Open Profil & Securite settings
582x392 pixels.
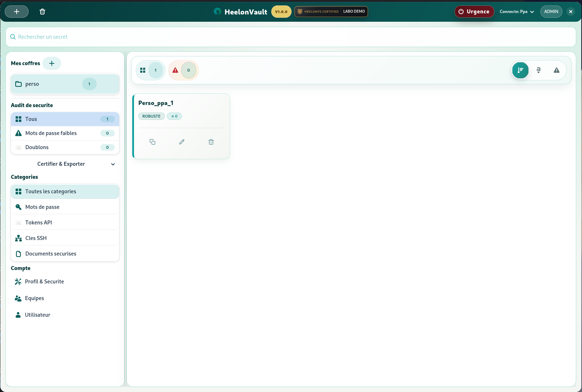pyautogui.click(x=44, y=282)
